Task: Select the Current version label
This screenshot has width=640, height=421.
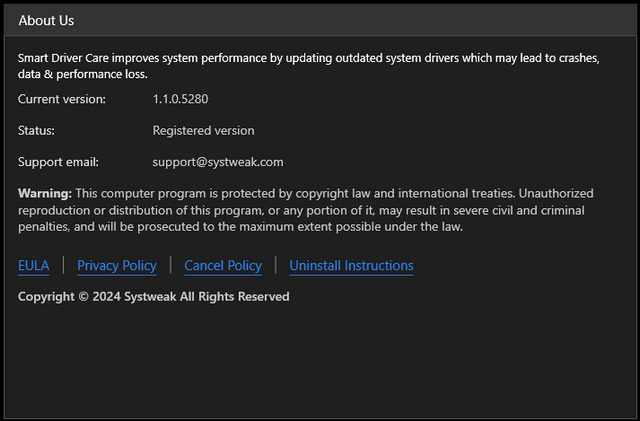Action: 69,99
